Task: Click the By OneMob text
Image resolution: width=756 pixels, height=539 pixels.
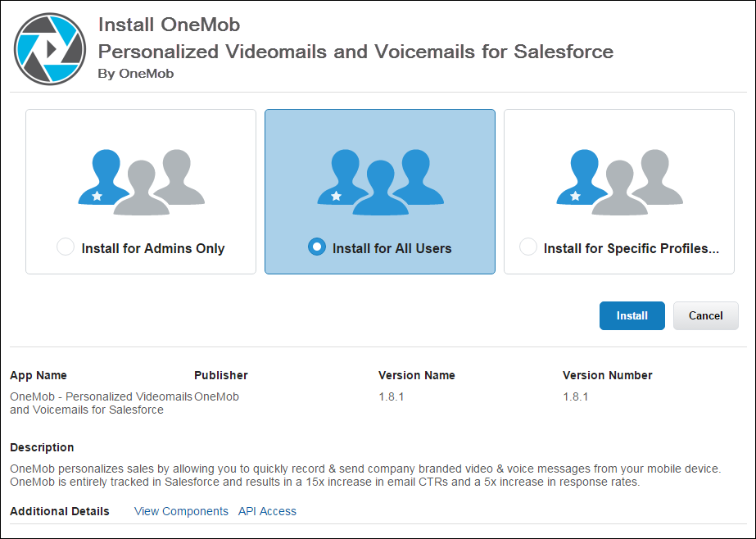Action: point(136,74)
